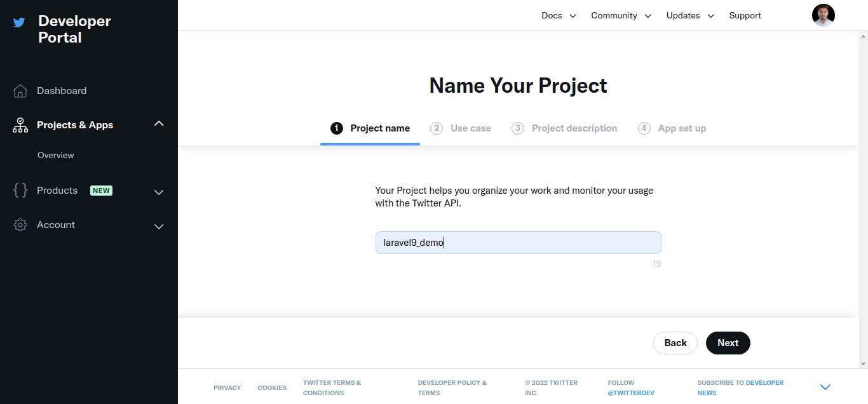
Task: Select the Project description step tab
Action: click(574, 128)
